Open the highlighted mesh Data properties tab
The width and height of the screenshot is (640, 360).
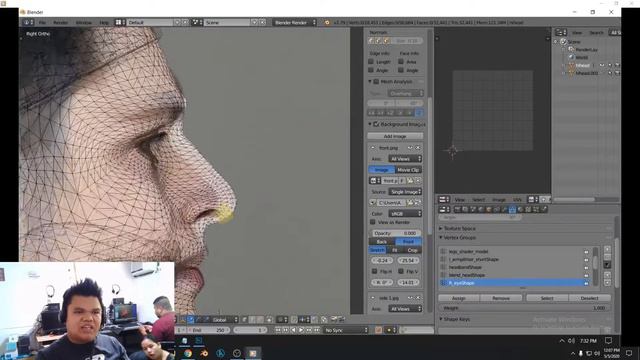pos(512,209)
